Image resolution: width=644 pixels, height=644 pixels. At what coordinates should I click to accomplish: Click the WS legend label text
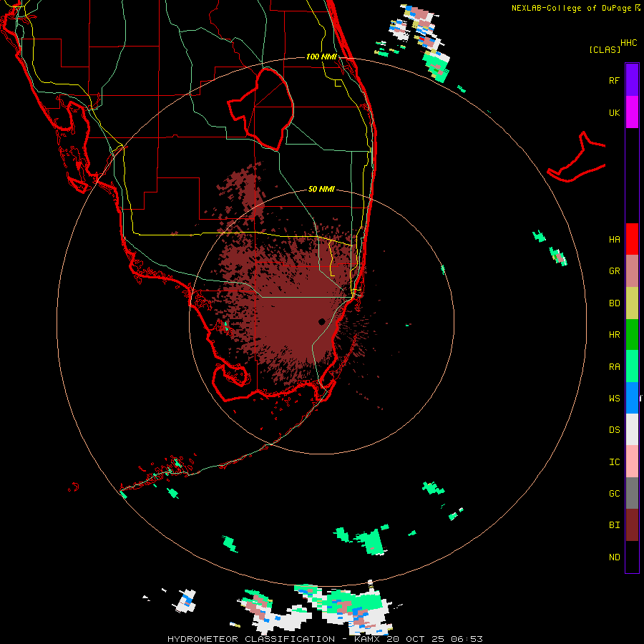tap(614, 398)
